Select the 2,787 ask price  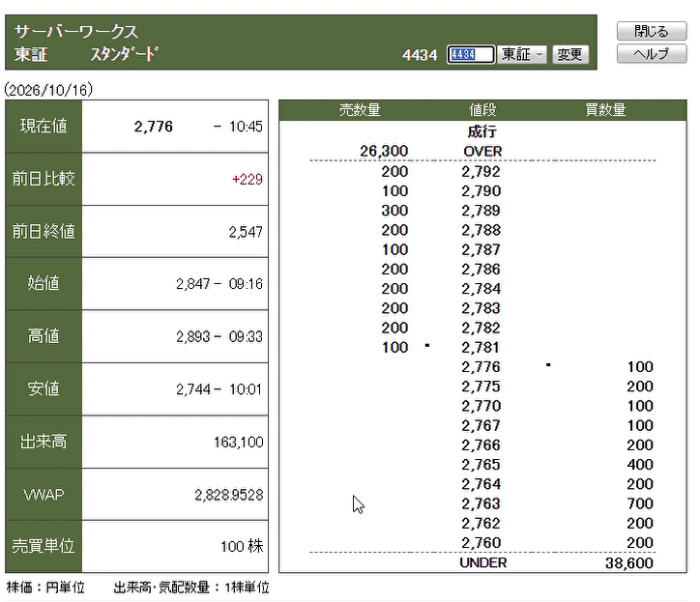pyautogui.click(x=481, y=250)
